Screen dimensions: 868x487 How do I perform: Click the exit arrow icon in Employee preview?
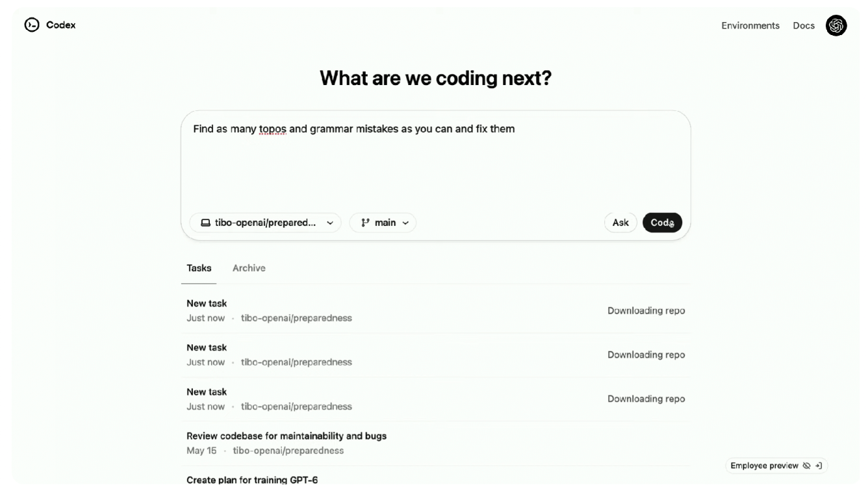(819, 466)
